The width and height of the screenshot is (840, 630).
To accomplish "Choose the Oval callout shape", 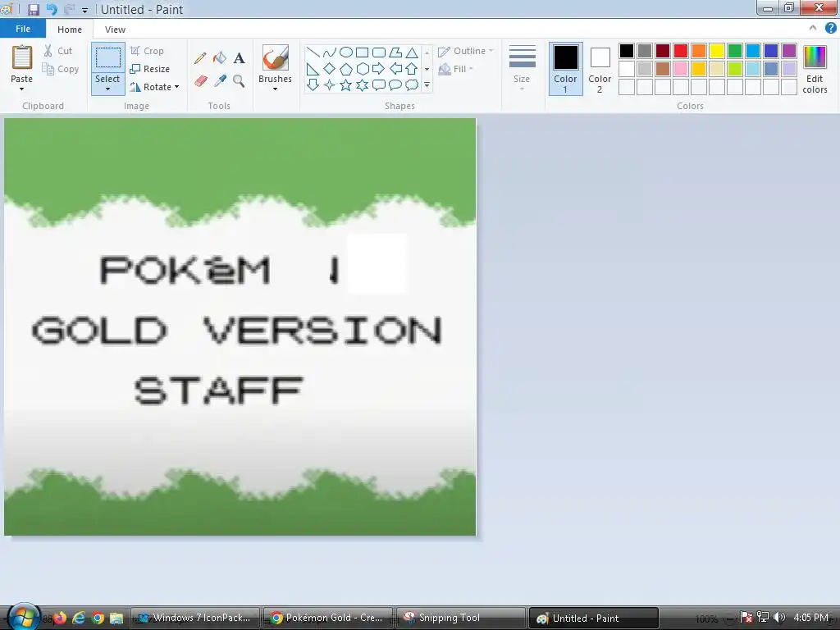I will (x=395, y=84).
